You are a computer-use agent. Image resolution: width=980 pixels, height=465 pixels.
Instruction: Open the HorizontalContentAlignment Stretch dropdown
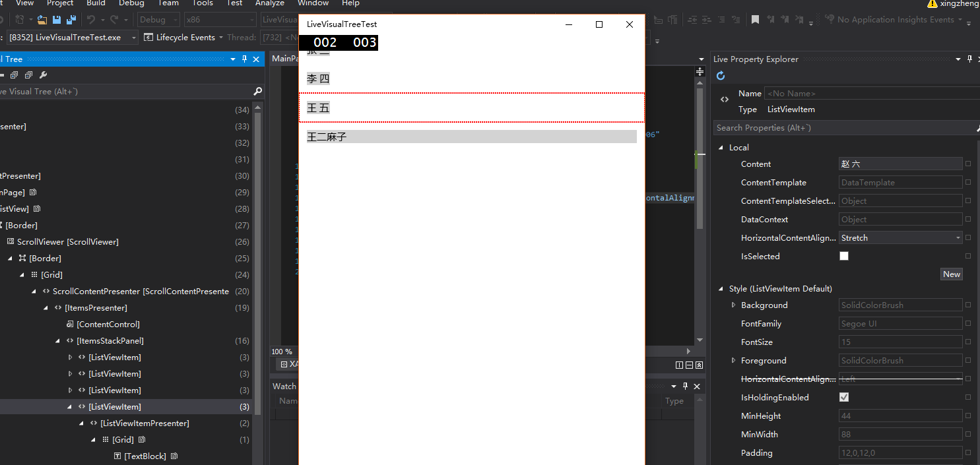coord(958,238)
